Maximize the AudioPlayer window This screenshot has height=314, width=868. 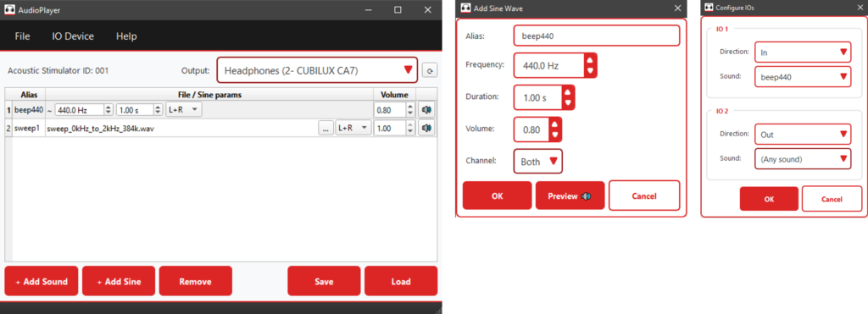pyautogui.click(x=398, y=10)
